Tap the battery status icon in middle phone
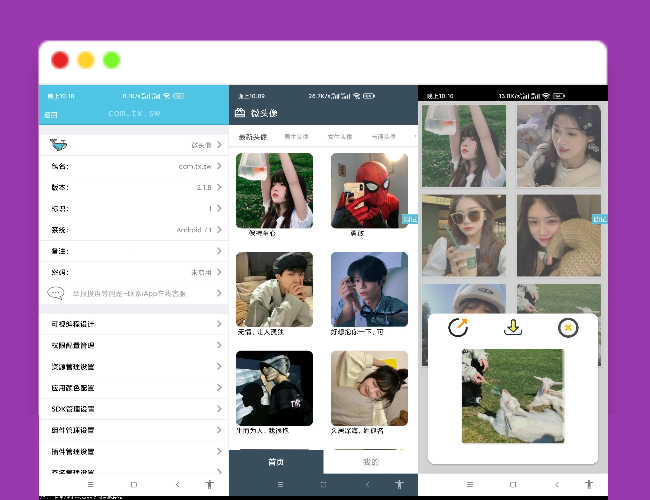Viewport: 650px width, 500px height. point(369,96)
